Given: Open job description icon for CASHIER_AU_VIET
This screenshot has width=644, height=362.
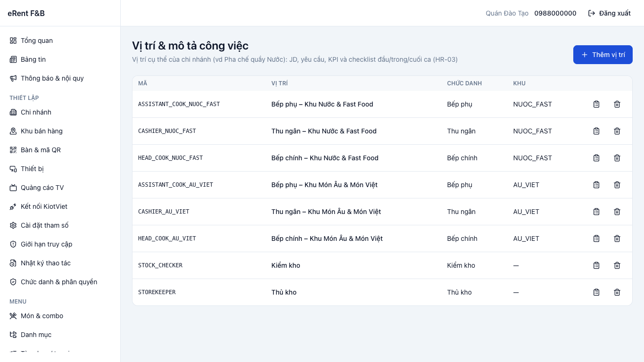Looking at the screenshot, I should coord(596,212).
